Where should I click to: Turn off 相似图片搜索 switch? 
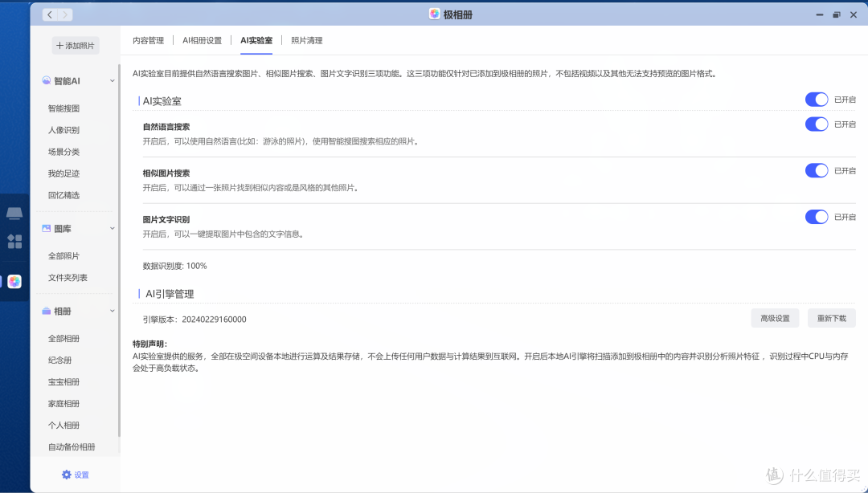(817, 170)
